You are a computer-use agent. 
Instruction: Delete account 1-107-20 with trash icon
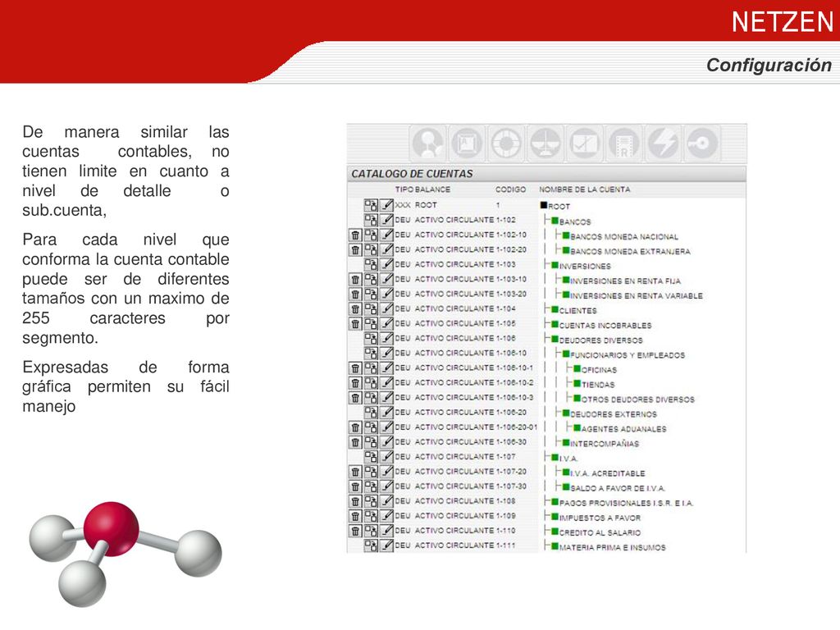[355, 472]
